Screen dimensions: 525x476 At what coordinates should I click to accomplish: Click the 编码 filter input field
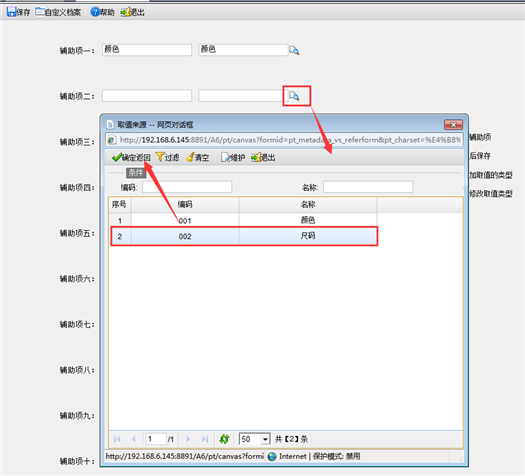187,187
